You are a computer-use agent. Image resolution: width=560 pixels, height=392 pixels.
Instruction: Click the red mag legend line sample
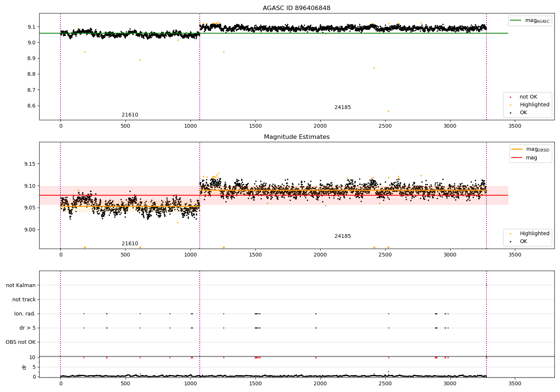click(517, 158)
